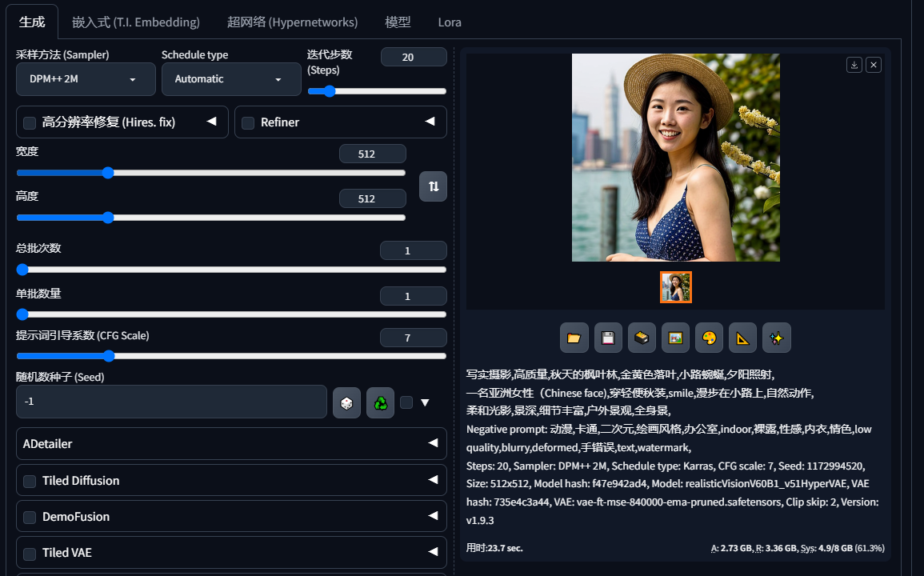Save the generated image with the floppy disk icon

tap(607, 337)
